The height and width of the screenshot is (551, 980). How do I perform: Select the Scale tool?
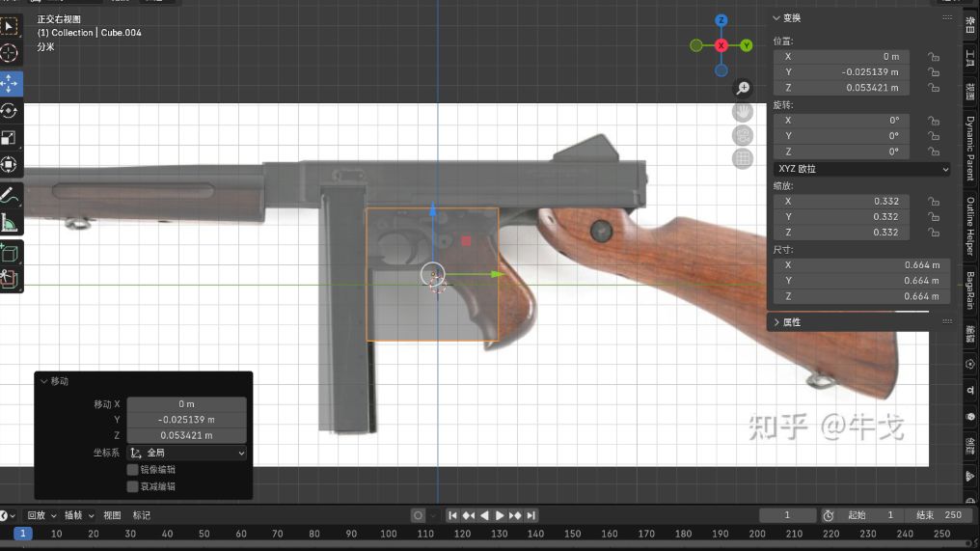pos(10,138)
